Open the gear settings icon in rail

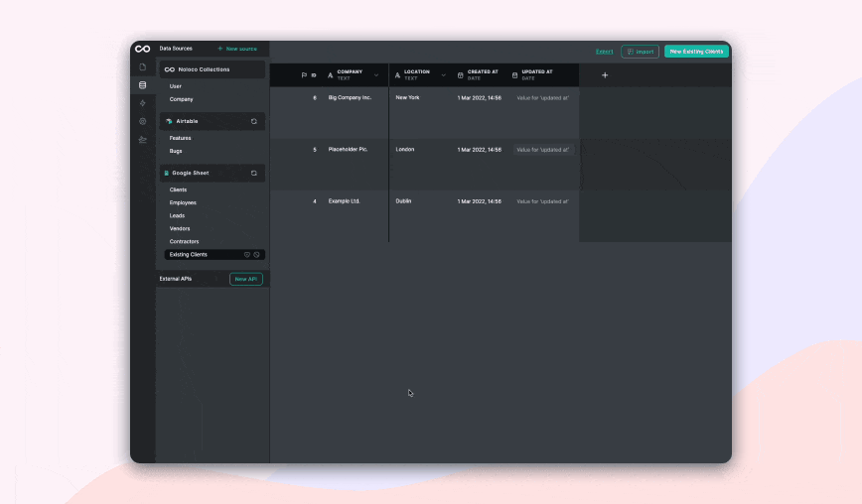143,121
